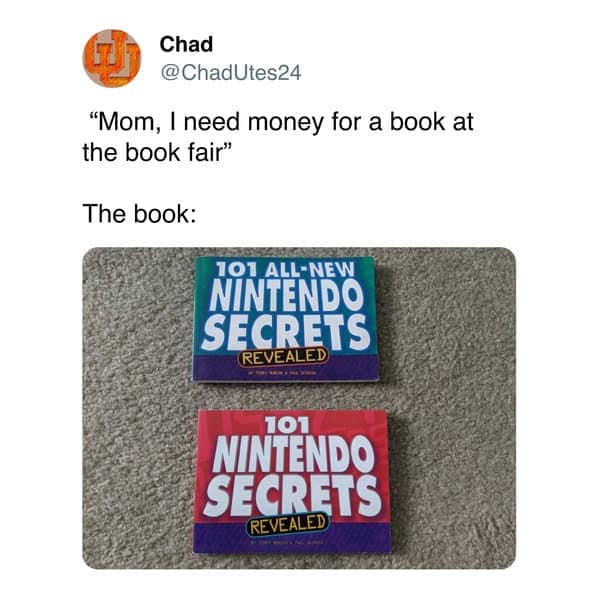Screen dimensions: 599x599
Task: Open the attached photo of two books
Action: (299, 408)
